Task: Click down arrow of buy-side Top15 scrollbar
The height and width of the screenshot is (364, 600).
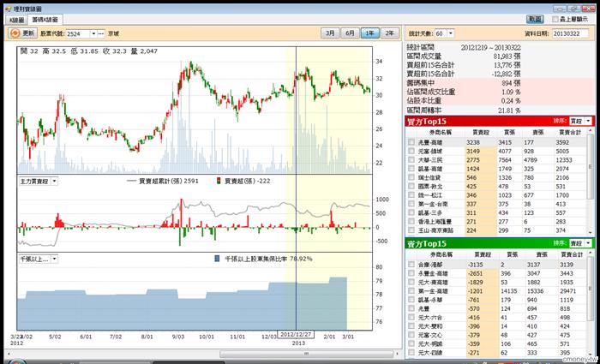Action: (591, 232)
